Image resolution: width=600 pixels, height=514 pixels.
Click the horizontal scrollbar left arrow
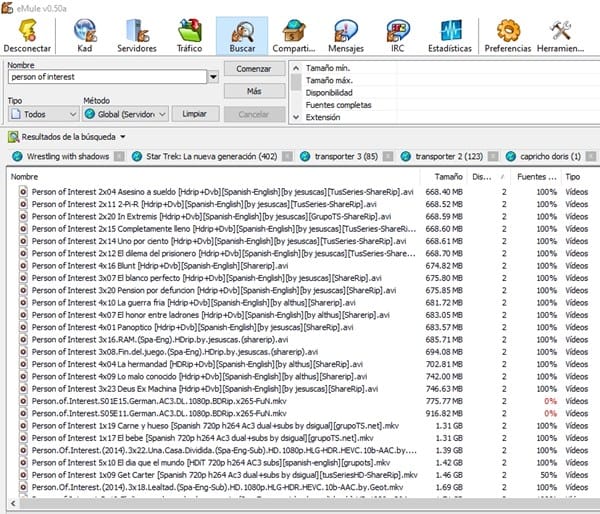(13, 503)
